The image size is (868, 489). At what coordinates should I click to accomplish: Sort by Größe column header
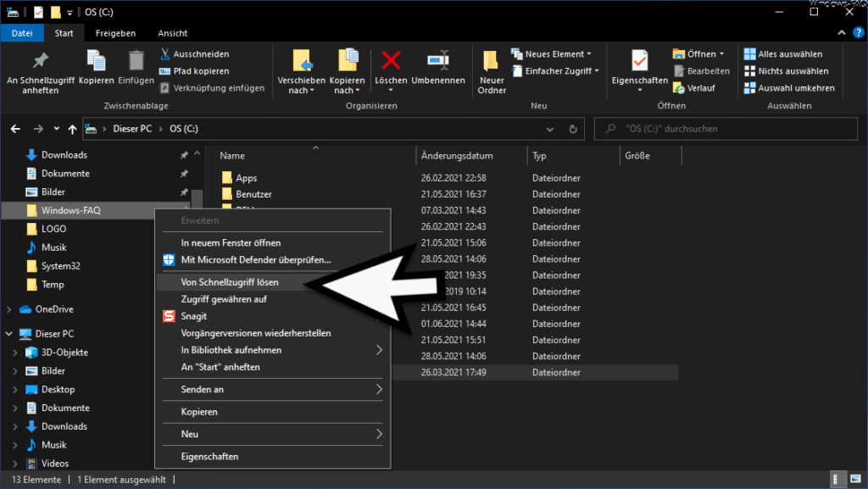(x=637, y=156)
